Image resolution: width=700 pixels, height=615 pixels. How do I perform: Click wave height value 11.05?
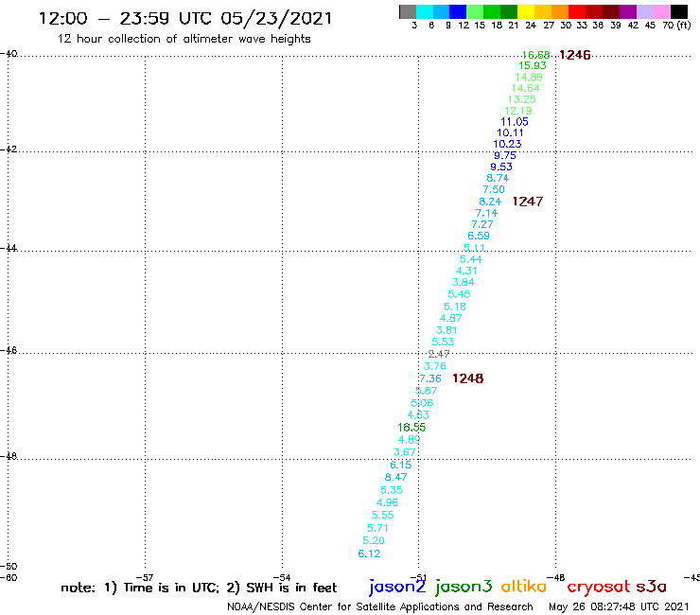pyautogui.click(x=515, y=122)
